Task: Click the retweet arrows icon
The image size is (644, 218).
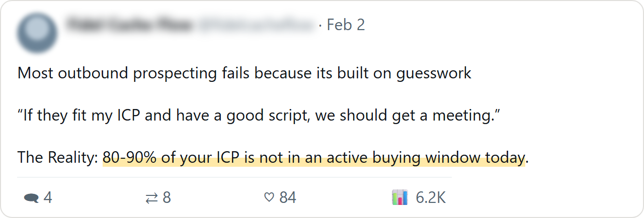Action: (151, 198)
